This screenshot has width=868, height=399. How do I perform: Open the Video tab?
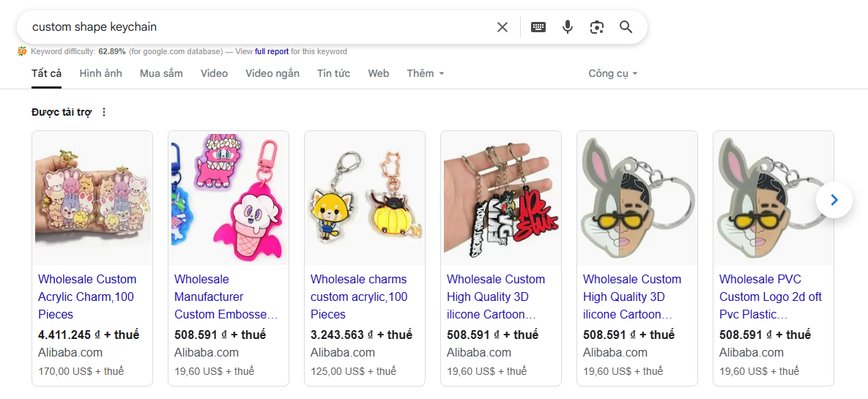pyautogui.click(x=214, y=74)
